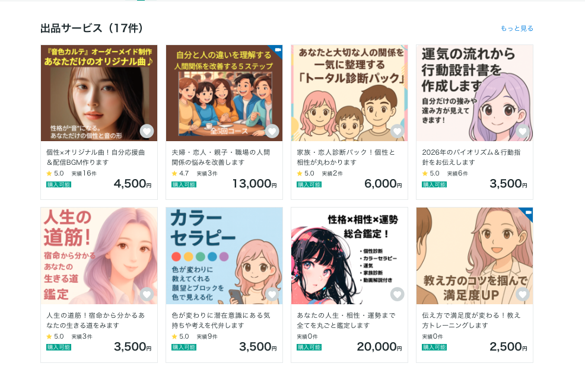585x392 pixels.
Task: Click the カラーセラピー thumbnail image
Action: click(x=224, y=256)
